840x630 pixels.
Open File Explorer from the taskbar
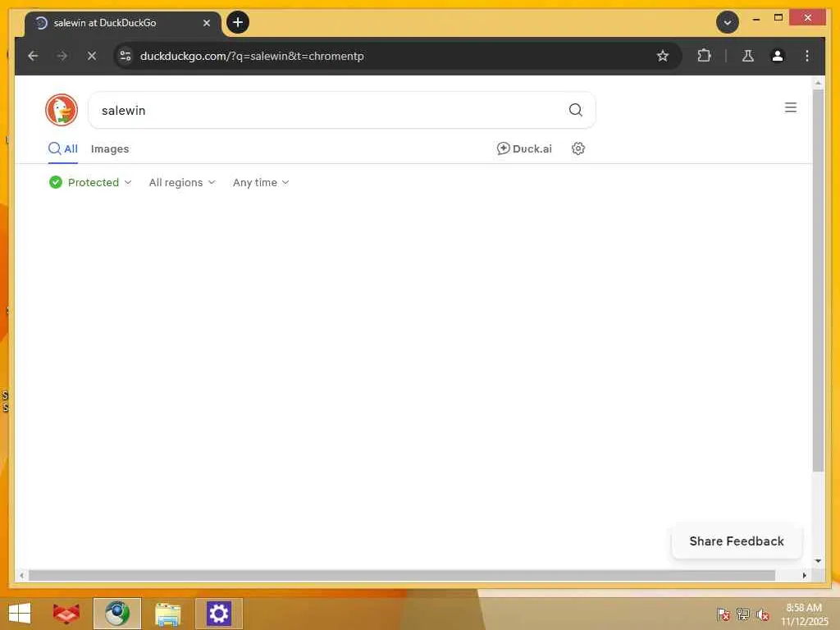pyautogui.click(x=167, y=614)
